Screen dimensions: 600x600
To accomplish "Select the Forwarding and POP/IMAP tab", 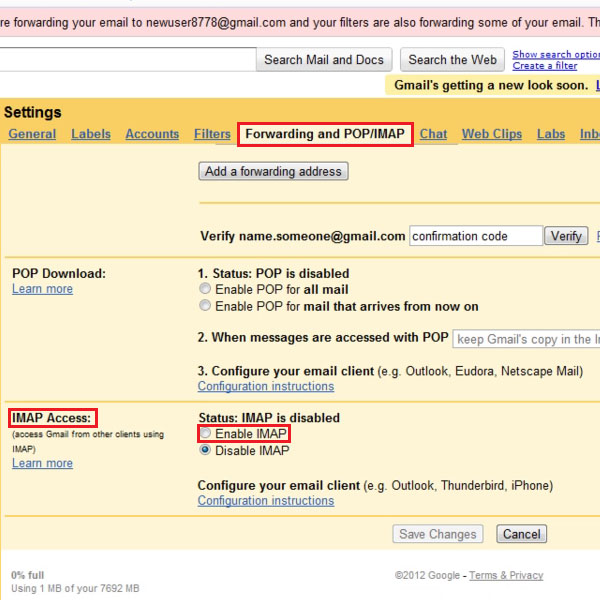I will pyautogui.click(x=325, y=134).
